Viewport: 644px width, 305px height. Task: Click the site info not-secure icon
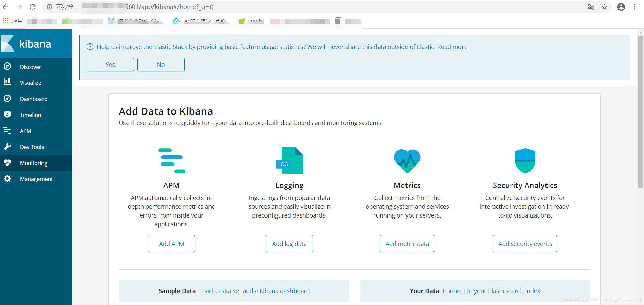click(x=50, y=7)
